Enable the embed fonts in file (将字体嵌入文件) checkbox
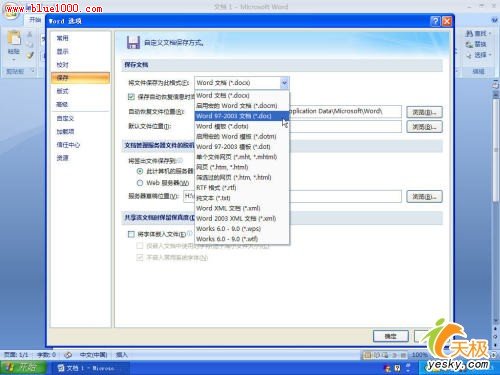 point(131,234)
